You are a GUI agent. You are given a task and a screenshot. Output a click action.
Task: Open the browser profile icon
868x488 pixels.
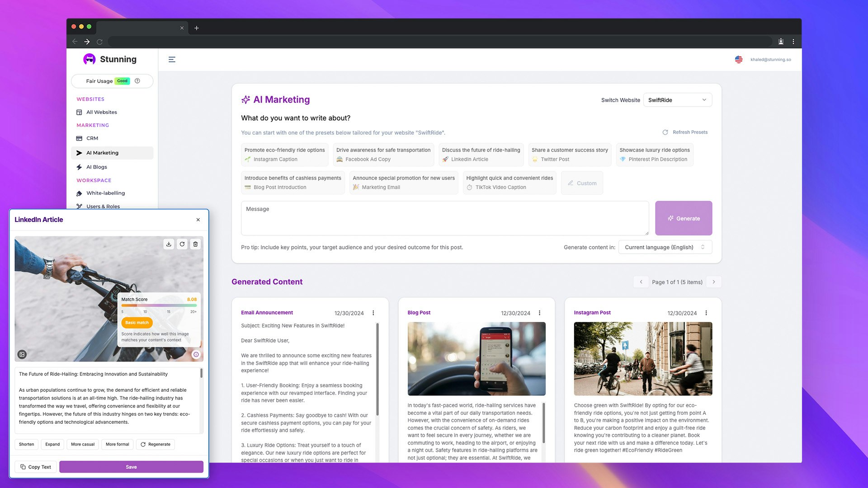click(781, 42)
